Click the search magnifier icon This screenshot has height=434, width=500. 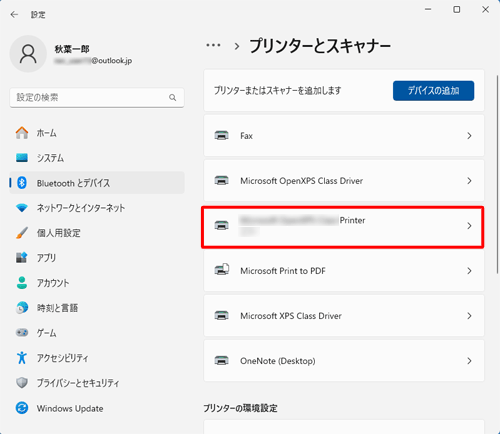[172, 97]
